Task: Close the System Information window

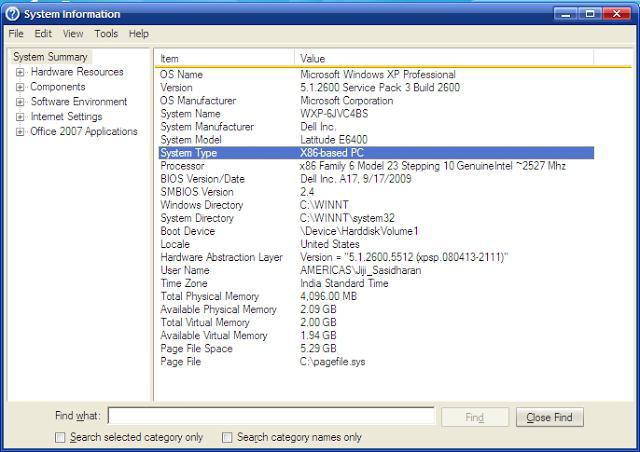Action: click(x=617, y=14)
